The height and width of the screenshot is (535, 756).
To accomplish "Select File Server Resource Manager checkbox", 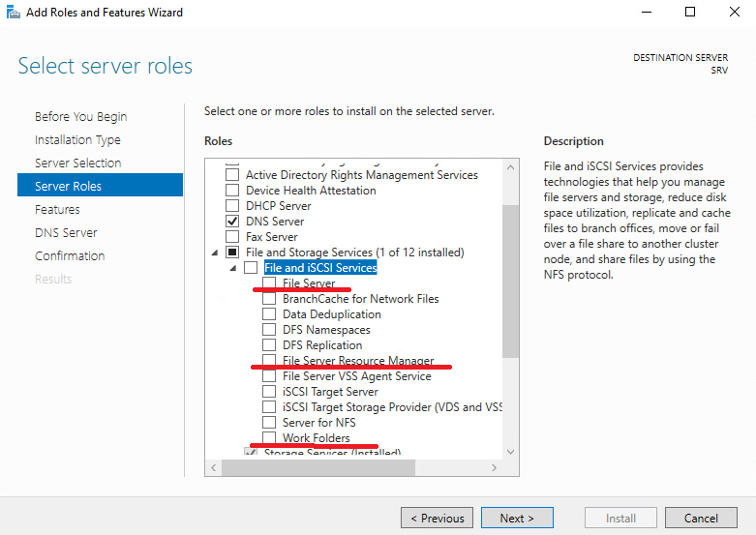I will pyautogui.click(x=269, y=360).
